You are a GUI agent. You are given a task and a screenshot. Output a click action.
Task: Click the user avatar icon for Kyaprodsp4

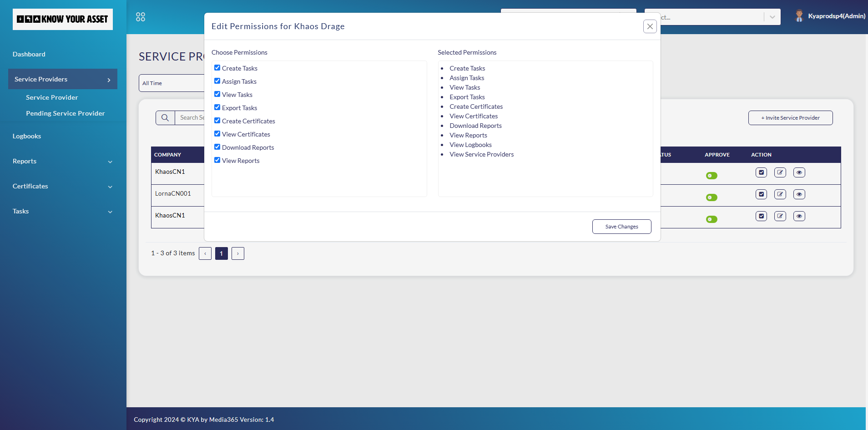point(799,16)
